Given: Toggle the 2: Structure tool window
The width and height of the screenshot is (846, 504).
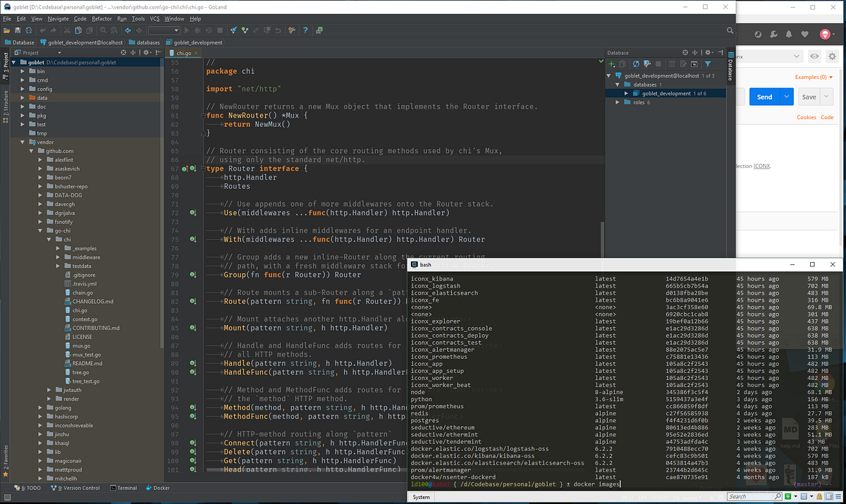Looking at the screenshot, I should point(5,103).
